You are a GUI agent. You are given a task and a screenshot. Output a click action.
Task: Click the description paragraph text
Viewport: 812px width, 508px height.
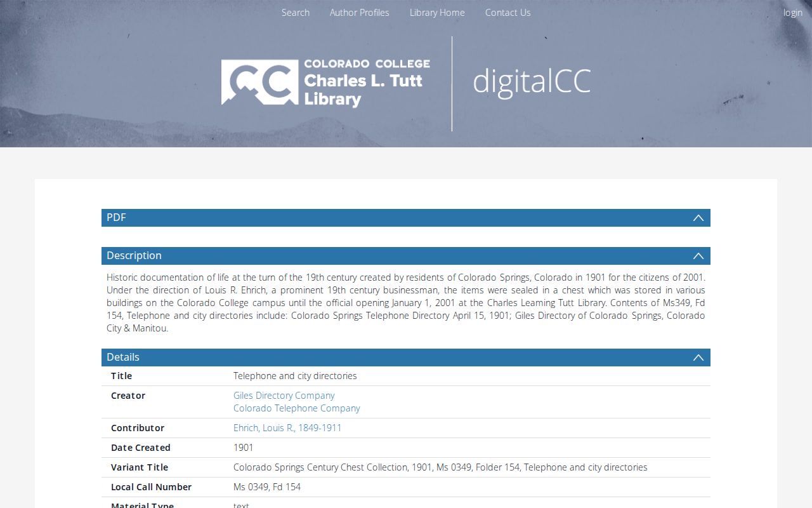(406, 303)
